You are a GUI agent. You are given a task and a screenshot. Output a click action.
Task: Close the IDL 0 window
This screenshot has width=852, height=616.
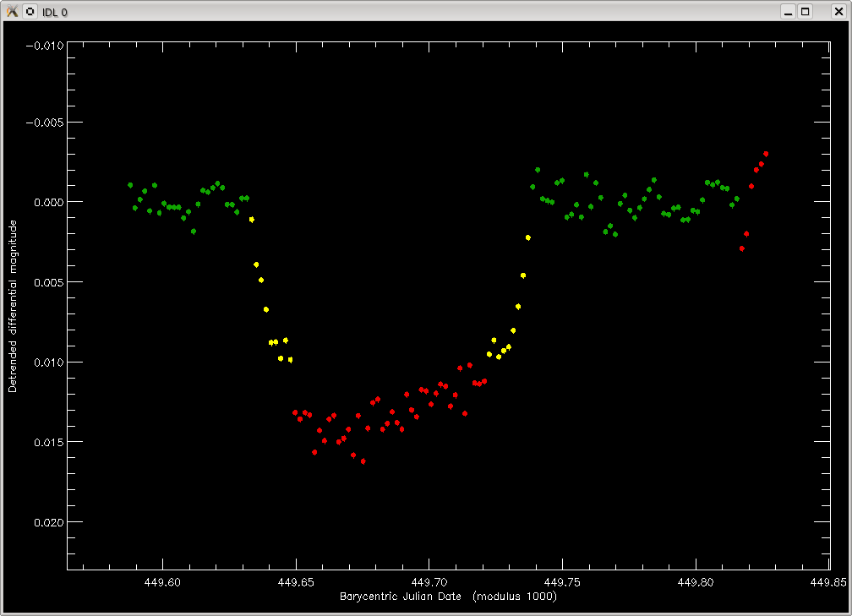tap(838, 12)
